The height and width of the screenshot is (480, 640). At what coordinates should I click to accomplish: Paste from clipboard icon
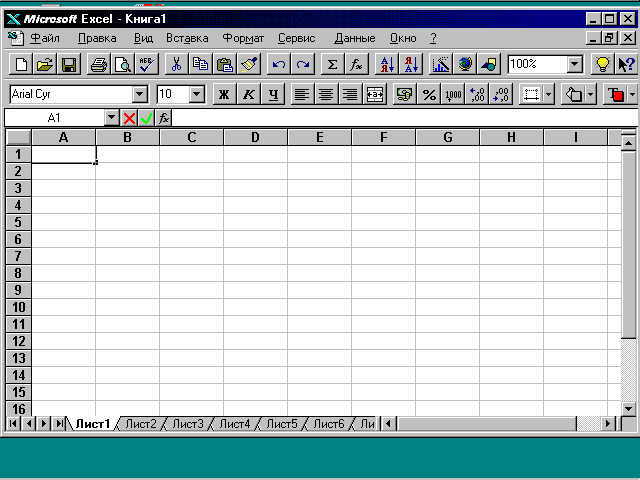pos(224,64)
